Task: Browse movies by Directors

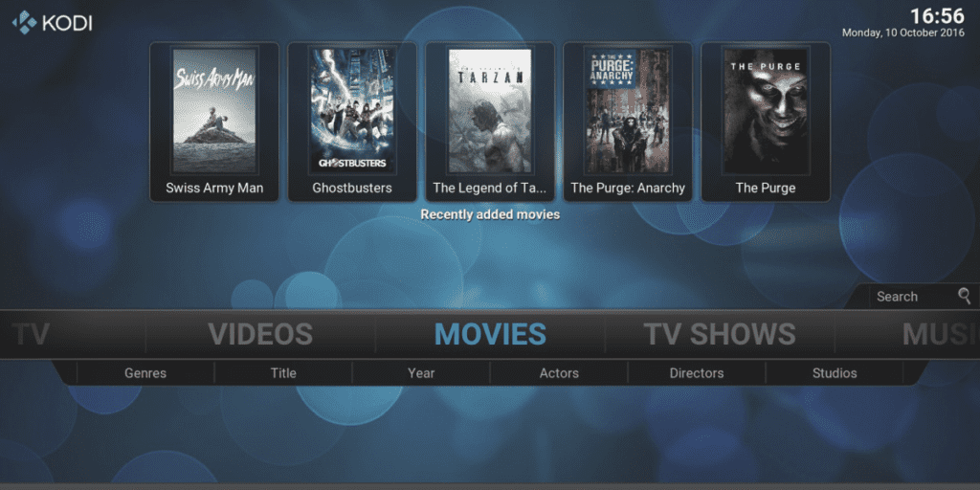Action: 697,373
